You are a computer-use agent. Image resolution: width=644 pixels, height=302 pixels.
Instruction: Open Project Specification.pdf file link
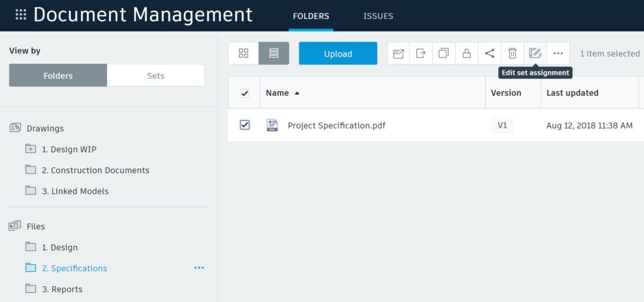click(337, 125)
